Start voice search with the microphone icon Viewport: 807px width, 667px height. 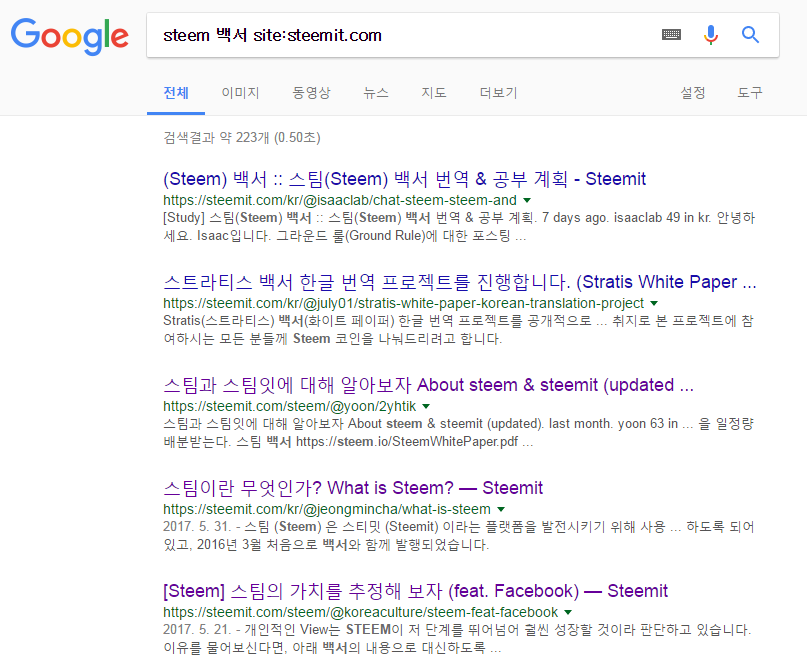click(x=711, y=35)
